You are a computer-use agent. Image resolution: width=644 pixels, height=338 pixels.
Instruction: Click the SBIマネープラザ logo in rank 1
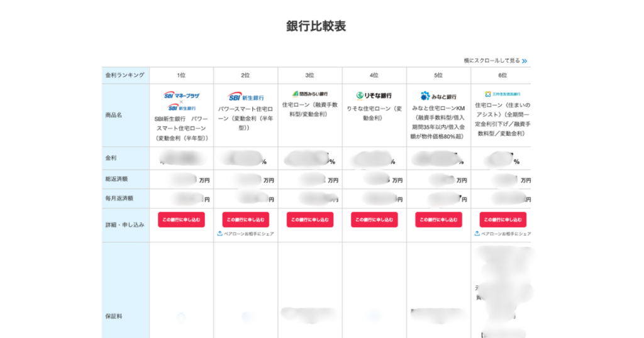[181, 95]
